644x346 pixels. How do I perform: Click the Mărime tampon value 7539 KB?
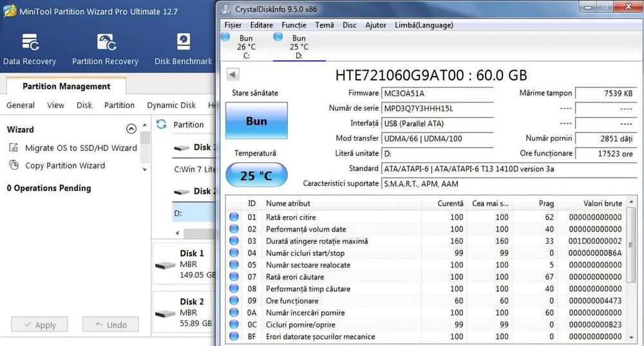pos(606,93)
